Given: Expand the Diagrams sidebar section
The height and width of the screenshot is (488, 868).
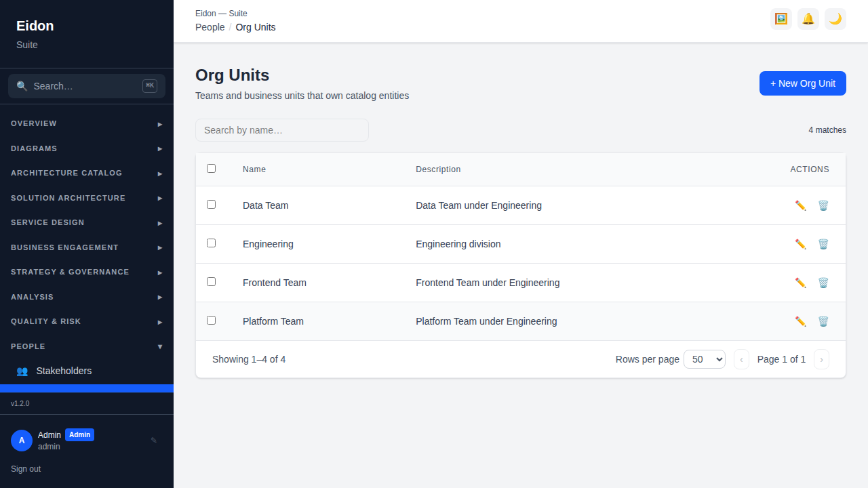Looking at the screenshot, I should pyautogui.click(x=87, y=148).
